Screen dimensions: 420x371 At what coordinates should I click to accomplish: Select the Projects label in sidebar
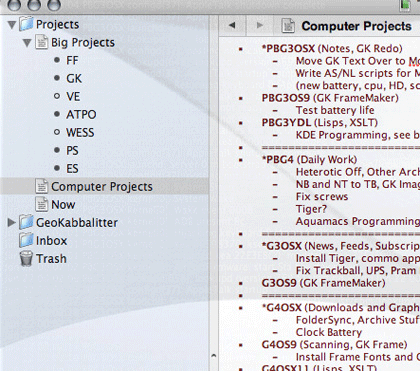[57, 24]
